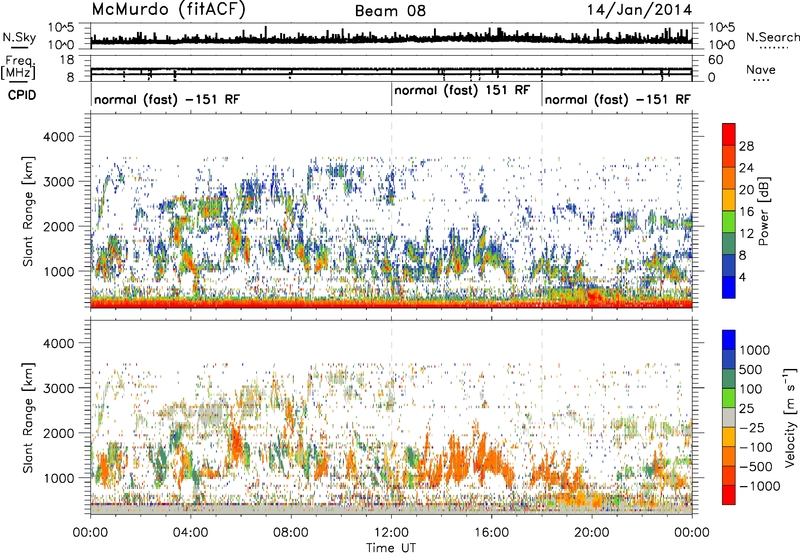Click the 28 tick on power colorbar
This screenshot has width=800, height=554.
[746, 146]
